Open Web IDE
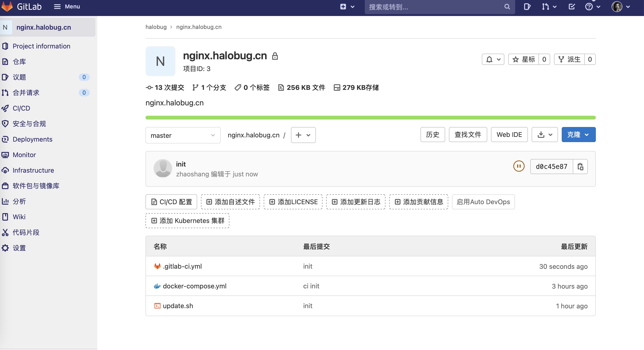Image resolution: width=644 pixels, height=350 pixels. pyautogui.click(x=509, y=135)
